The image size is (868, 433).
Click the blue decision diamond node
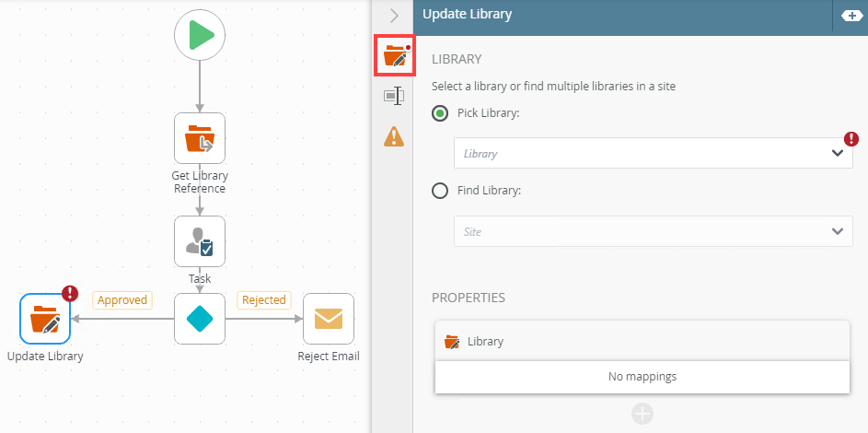(200, 319)
